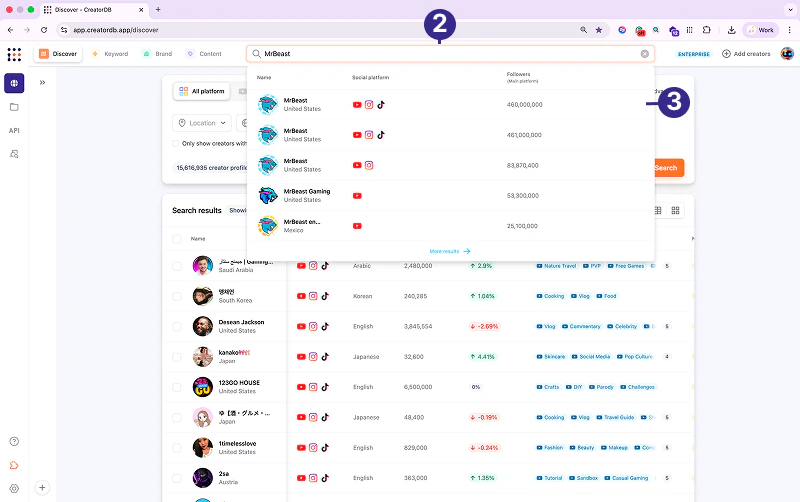Screen dimensions: 800x502
Task: Check the 2sa row checkbox
Action: click(x=177, y=478)
